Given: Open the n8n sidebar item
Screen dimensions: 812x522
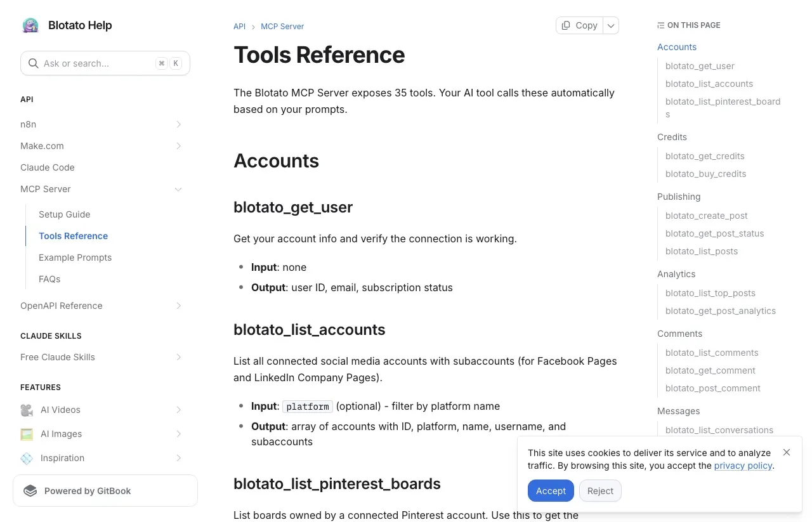Looking at the screenshot, I should tap(29, 124).
